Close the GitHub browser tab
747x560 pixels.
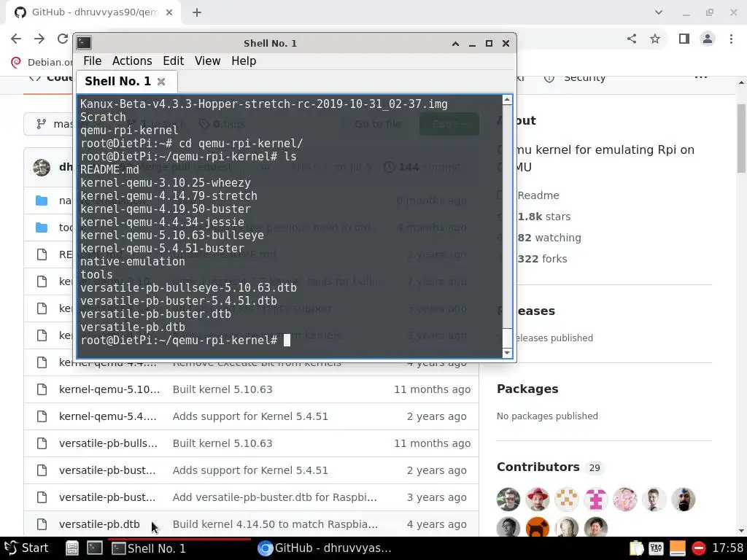click(169, 12)
